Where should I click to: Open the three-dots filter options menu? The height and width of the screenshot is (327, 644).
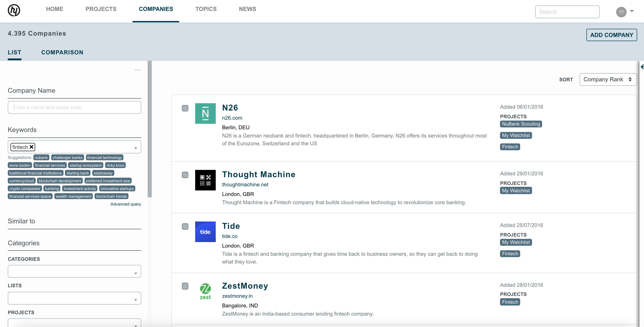pos(138,70)
